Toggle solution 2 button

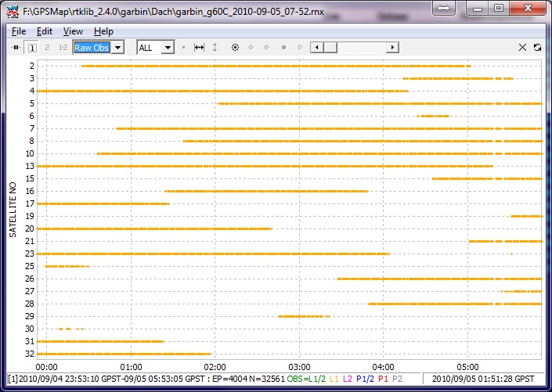pos(47,48)
